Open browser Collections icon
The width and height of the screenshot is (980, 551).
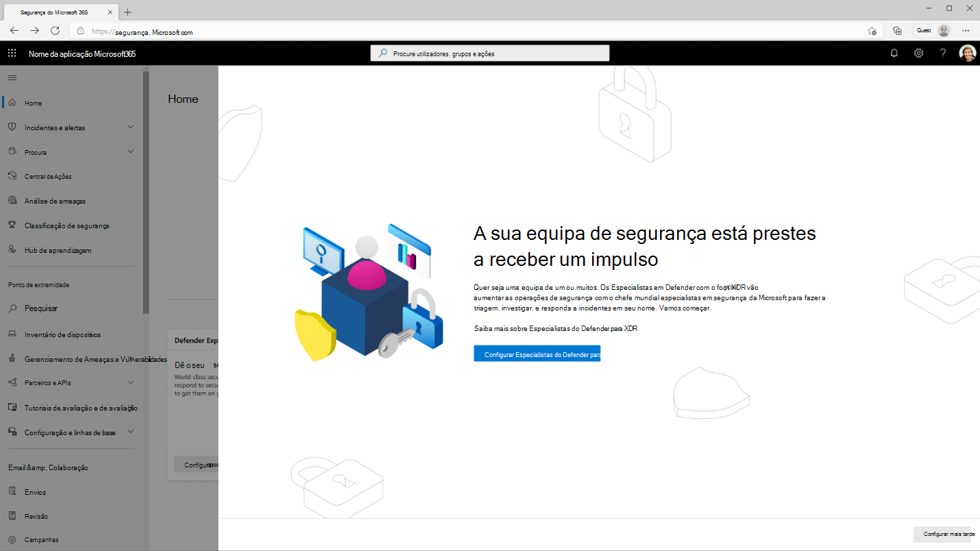[x=897, y=31]
